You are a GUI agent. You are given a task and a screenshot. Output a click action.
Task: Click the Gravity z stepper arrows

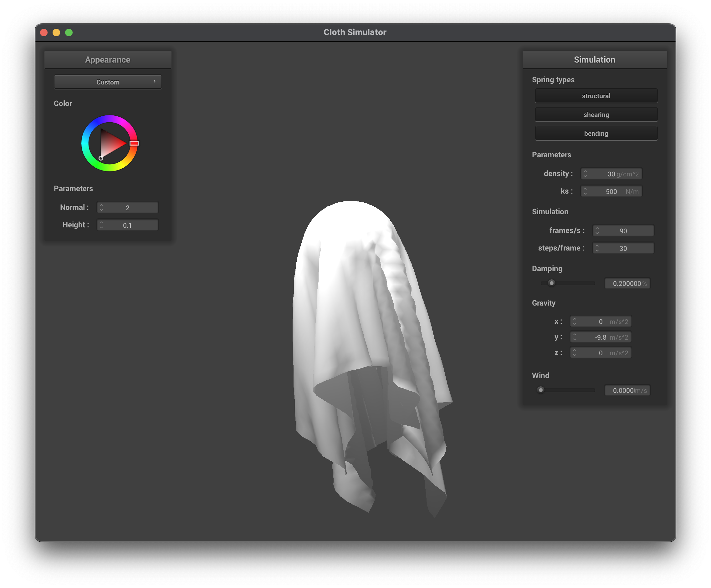tap(574, 352)
